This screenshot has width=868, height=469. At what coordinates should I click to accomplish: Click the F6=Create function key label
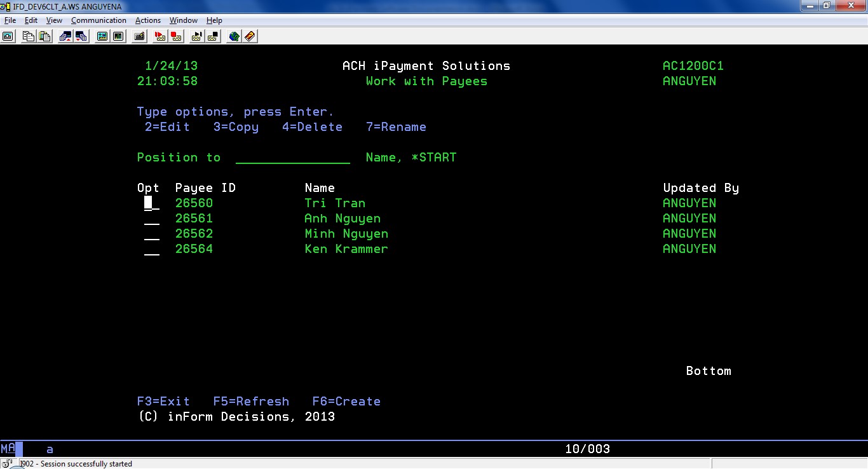point(346,402)
